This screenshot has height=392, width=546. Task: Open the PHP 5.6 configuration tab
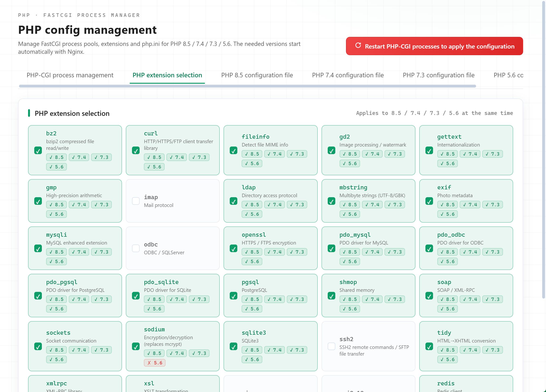508,75
